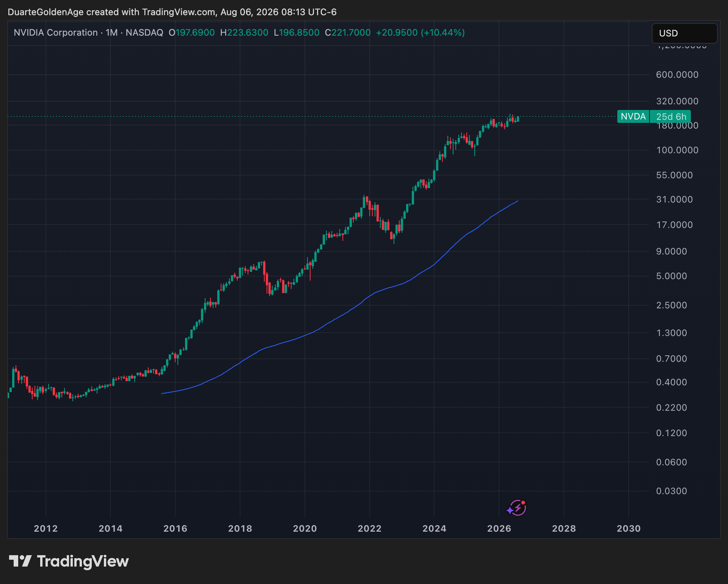Click the 100.0000 price axis label
This screenshot has width=728, height=584.
pyautogui.click(x=677, y=150)
